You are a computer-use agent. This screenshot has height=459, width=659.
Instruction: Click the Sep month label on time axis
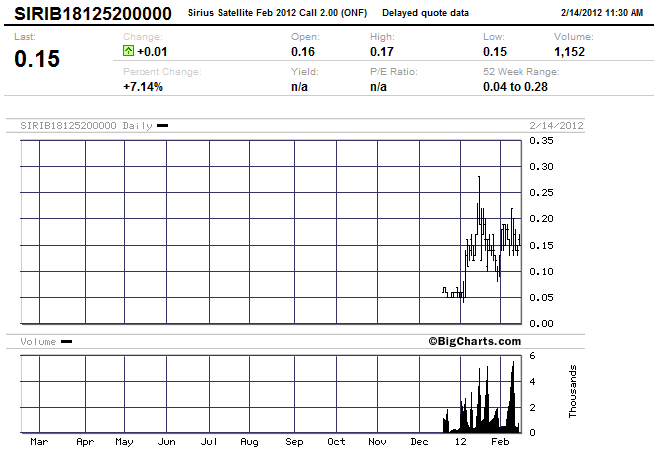pyautogui.click(x=294, y=442)
